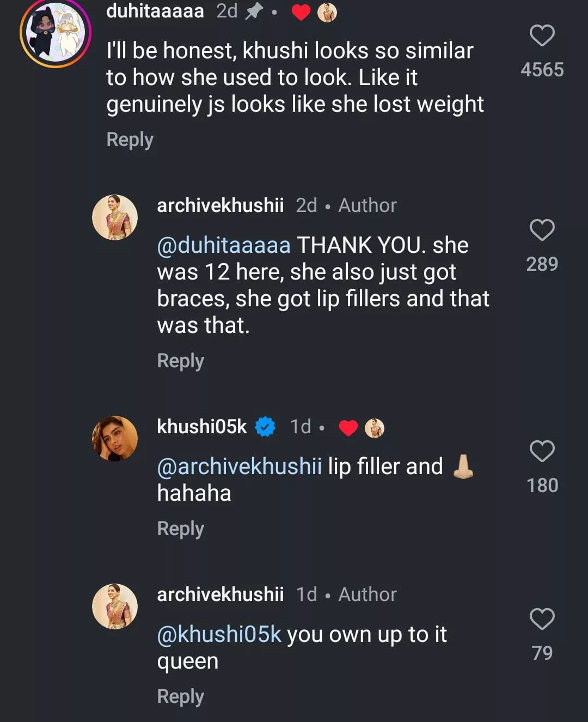This screenshot has height=722, width=588.
Task: Like archivekhushii's 'THANK YOU' reply
Action: pos(542,230)
